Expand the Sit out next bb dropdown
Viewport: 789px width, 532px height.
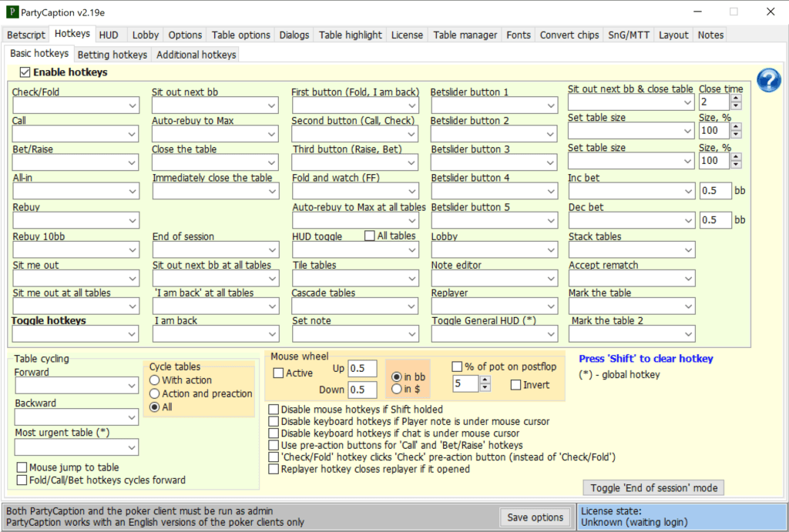click(216, 105)
